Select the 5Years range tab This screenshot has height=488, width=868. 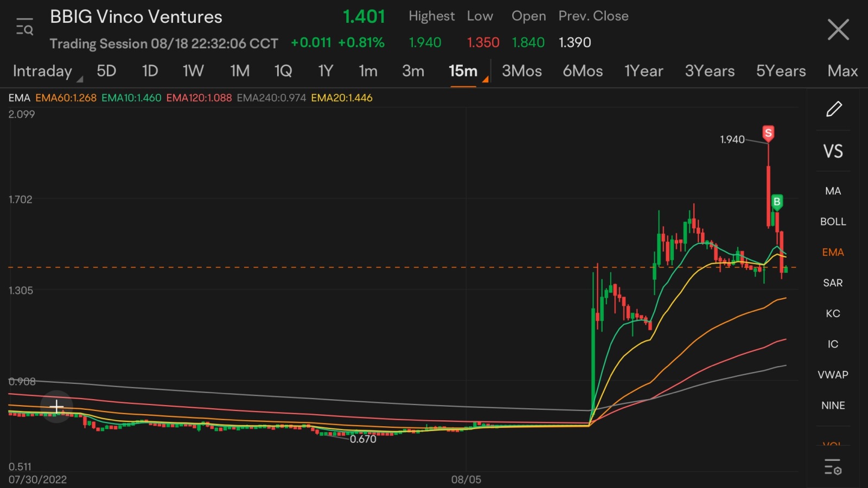coord(781,71)
